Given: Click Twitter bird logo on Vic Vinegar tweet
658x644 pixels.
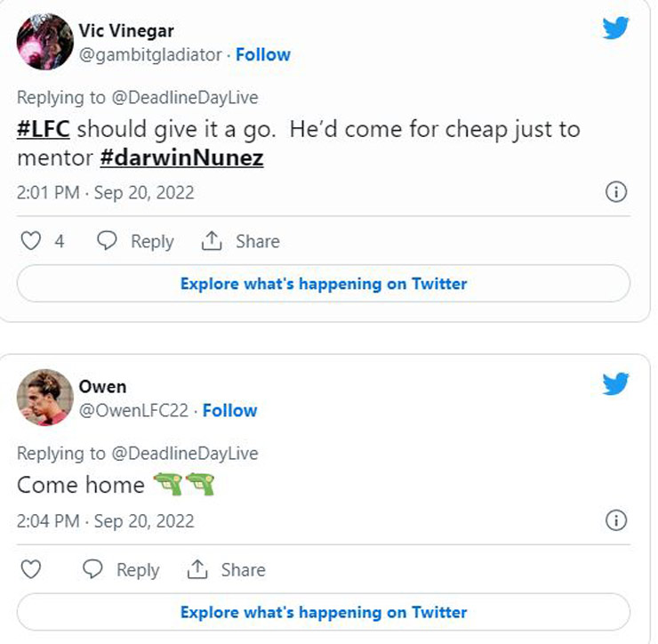Looking at the screenshot, I should tap(615, 28).
